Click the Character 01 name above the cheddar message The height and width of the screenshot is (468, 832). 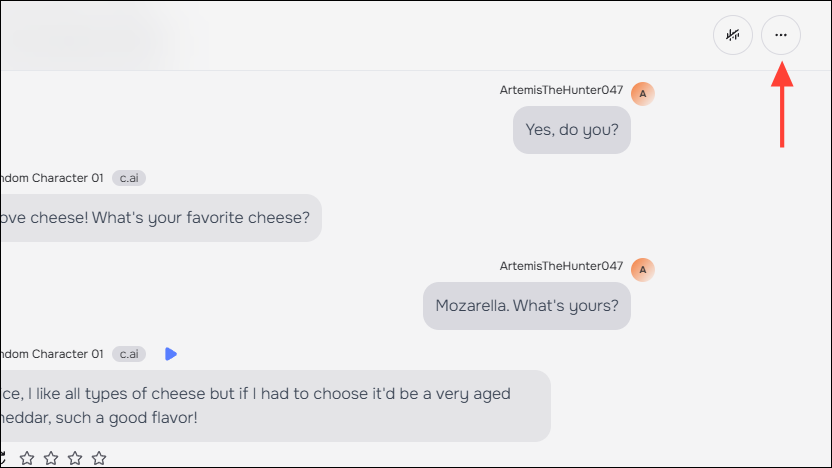pyautogui.click(x=52, y=354)
